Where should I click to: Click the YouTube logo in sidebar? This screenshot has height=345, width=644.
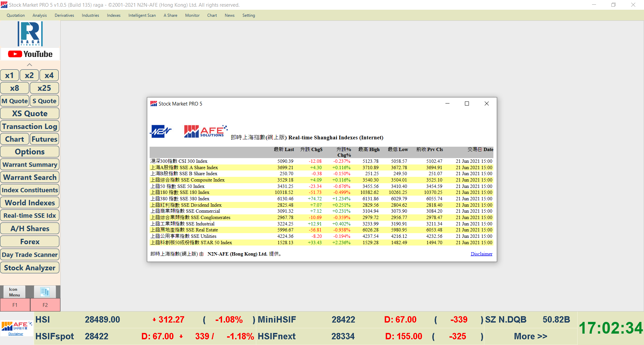pyautogui.click(x=30, y=54)
